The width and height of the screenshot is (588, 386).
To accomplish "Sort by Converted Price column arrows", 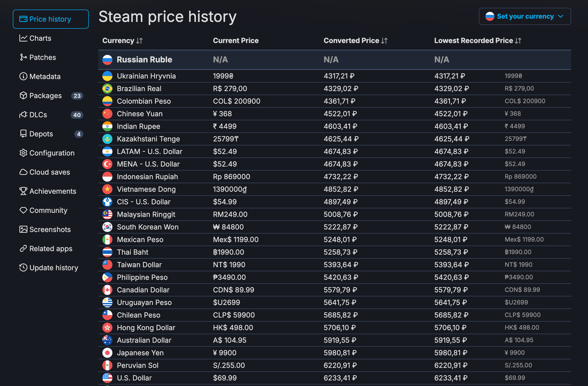I will pos(384,41).
